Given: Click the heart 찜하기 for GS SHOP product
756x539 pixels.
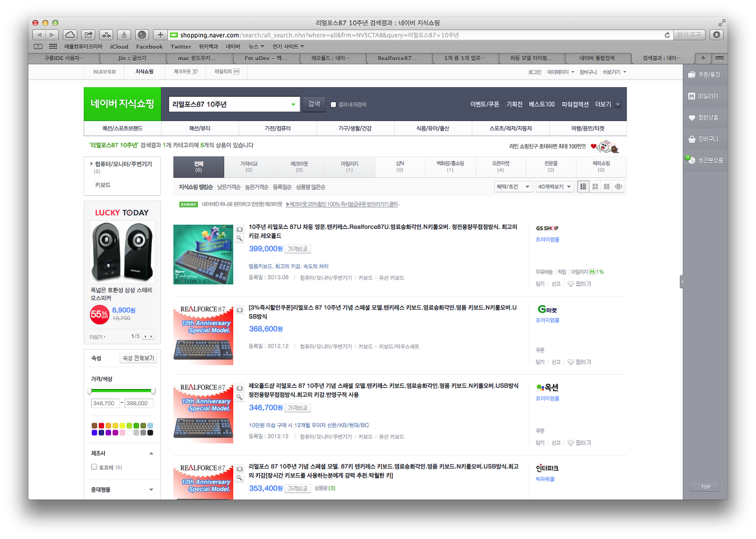Looking at the screenshot, I should [579, 284].
